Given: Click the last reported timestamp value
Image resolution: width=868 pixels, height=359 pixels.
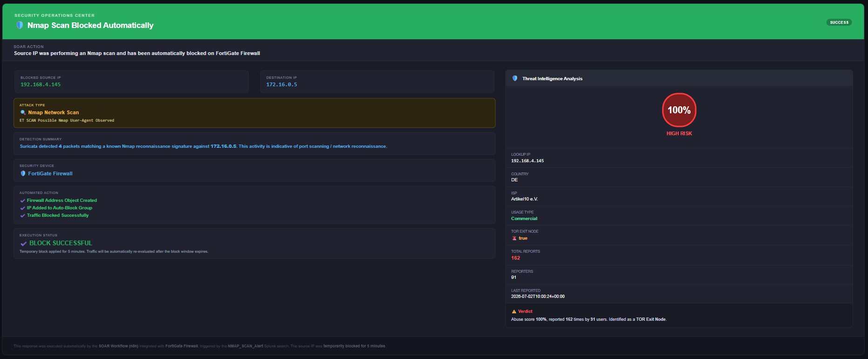Looking at the screenshot, I should click(x=538, y=297).
